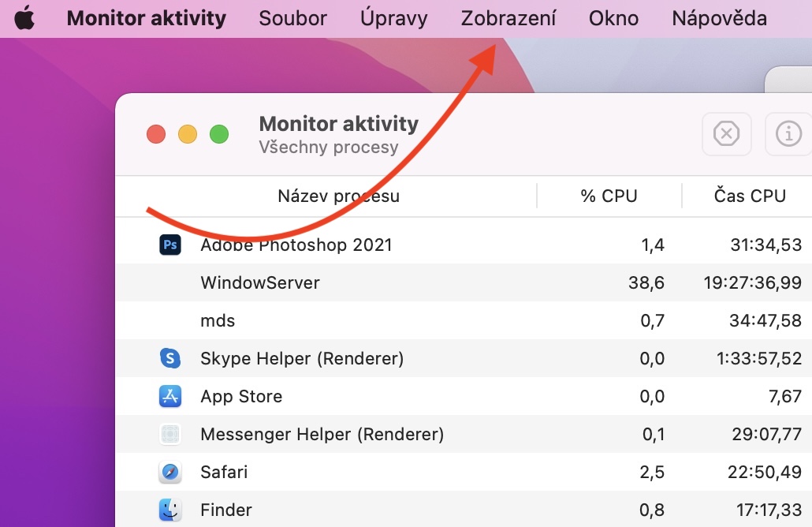The width and height of the screenshot is (812, 527).
Task: Sort by the Čas CPU column
Action: tap(749, 196)
